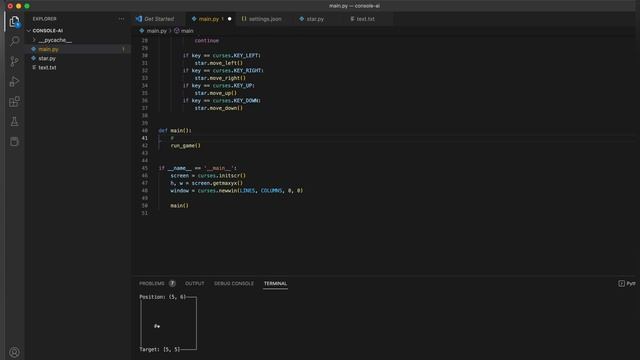The height and width of the screenshot is (360, 640).
Task: Click the 'star.move_left()' code line
Action: pos(219,63)
